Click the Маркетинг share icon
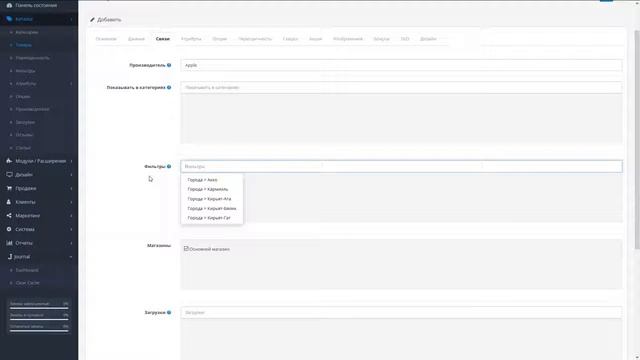Image resolution: width=640 pixels, height=360 pixels. click(9, 216)
